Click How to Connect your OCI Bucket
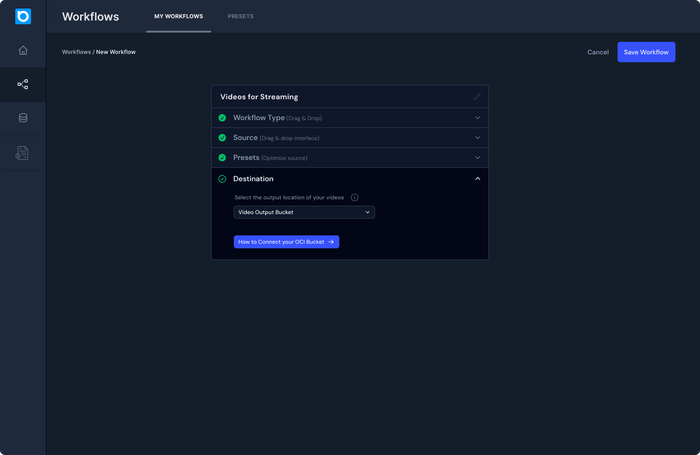 (286, 242)
